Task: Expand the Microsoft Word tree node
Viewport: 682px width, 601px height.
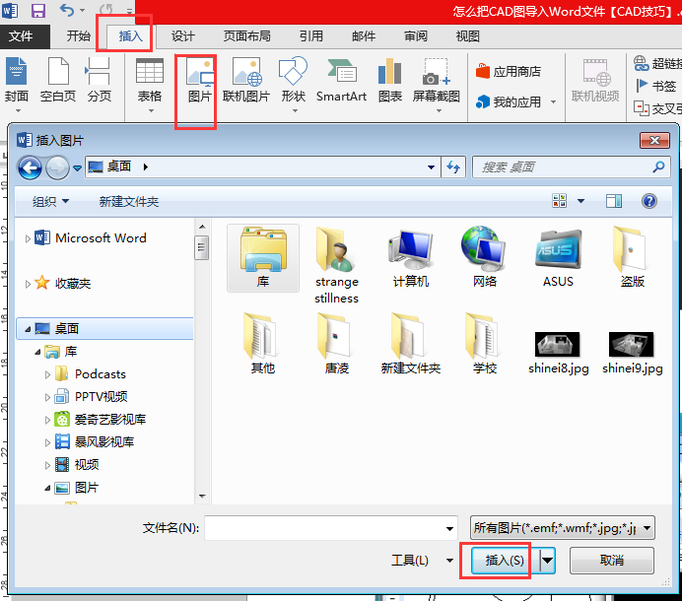Action: pyautogui.click(x=27, y=239)
